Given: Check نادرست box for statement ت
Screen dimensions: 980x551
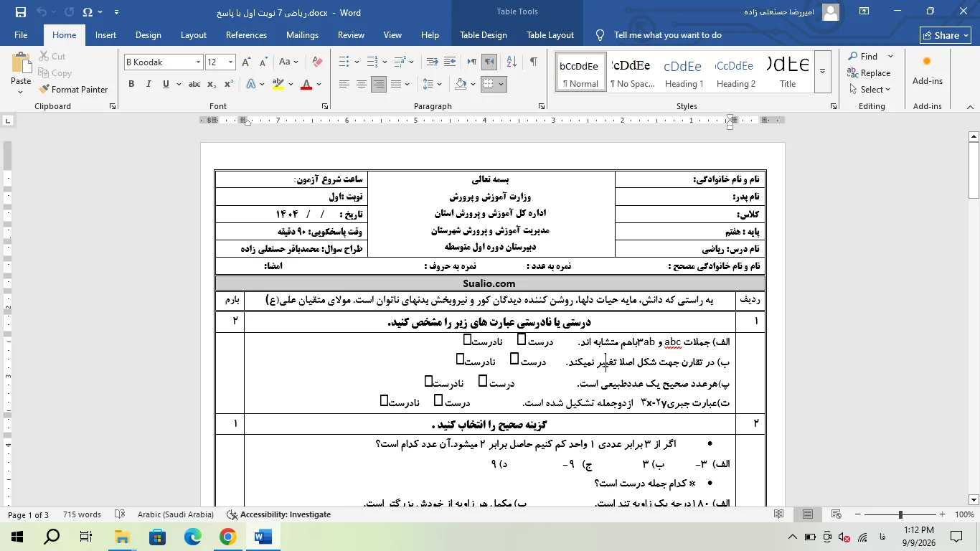Looking at the screenshot, I should pyautogui.click(x=385, y=400).
